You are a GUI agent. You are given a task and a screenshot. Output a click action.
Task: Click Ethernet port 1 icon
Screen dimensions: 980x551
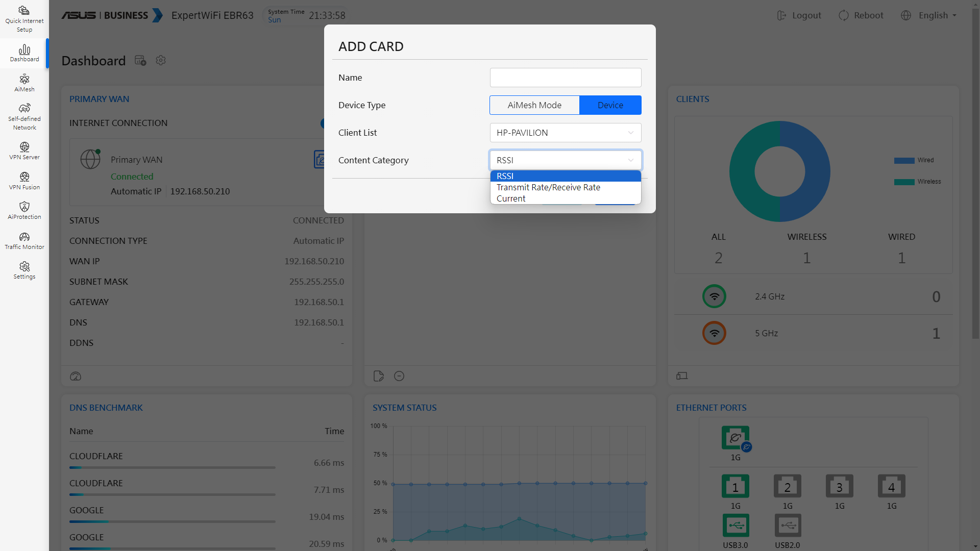(x=735, y=486)
